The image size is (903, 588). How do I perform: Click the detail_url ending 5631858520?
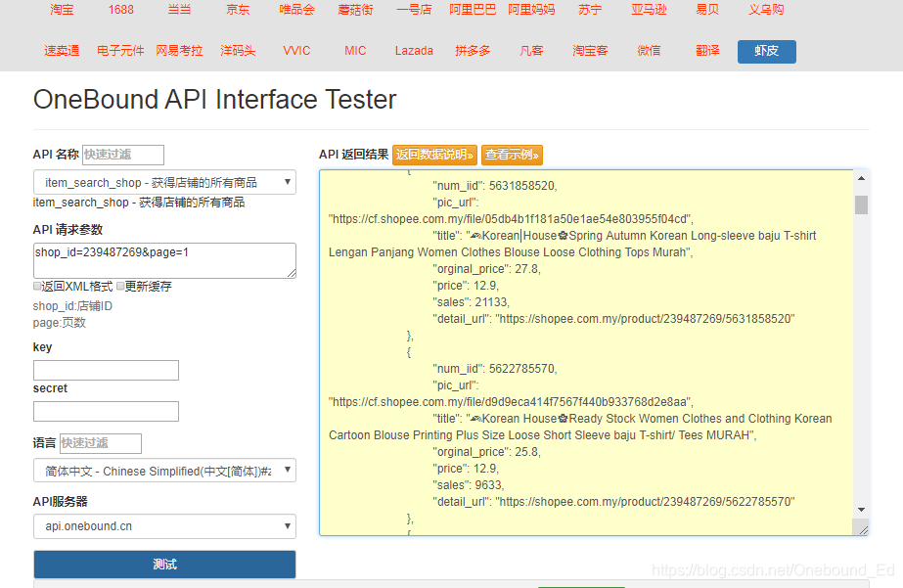tap(645, 319)
